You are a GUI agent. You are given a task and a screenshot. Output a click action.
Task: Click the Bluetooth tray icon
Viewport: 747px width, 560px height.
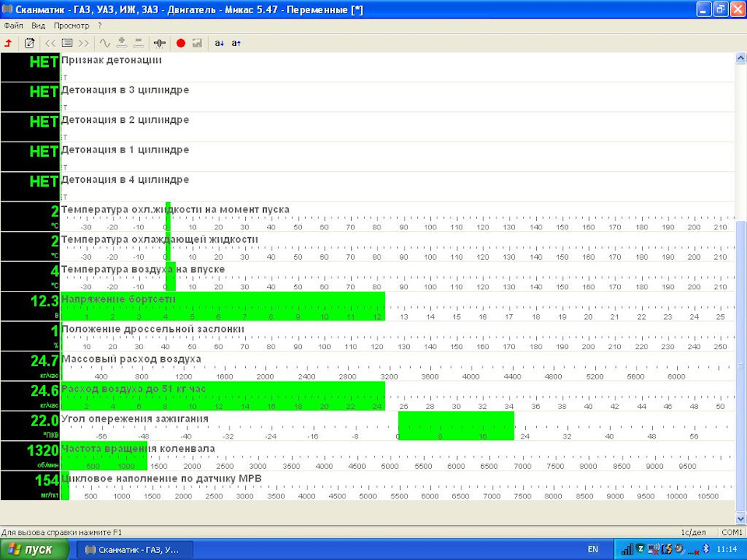[x=707, y=550]
